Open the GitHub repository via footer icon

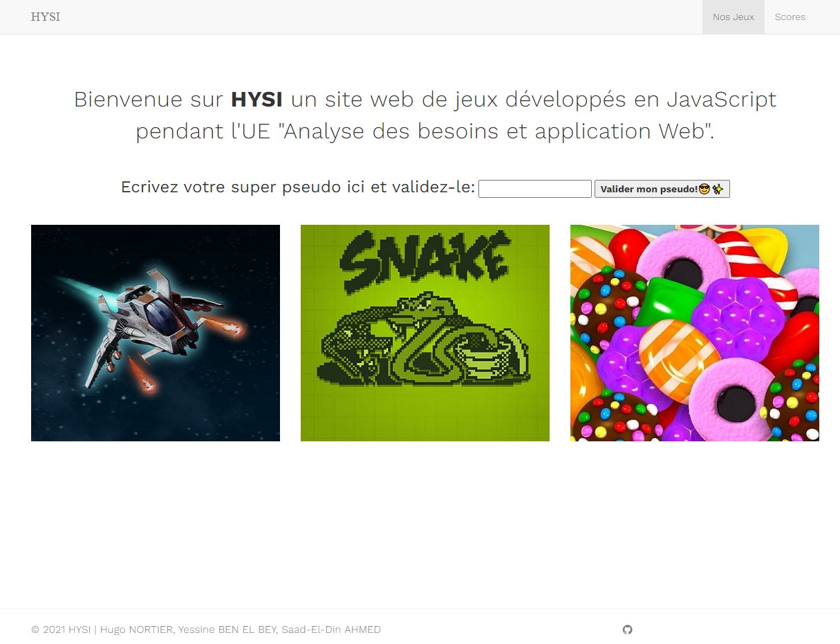coord(627,630)
